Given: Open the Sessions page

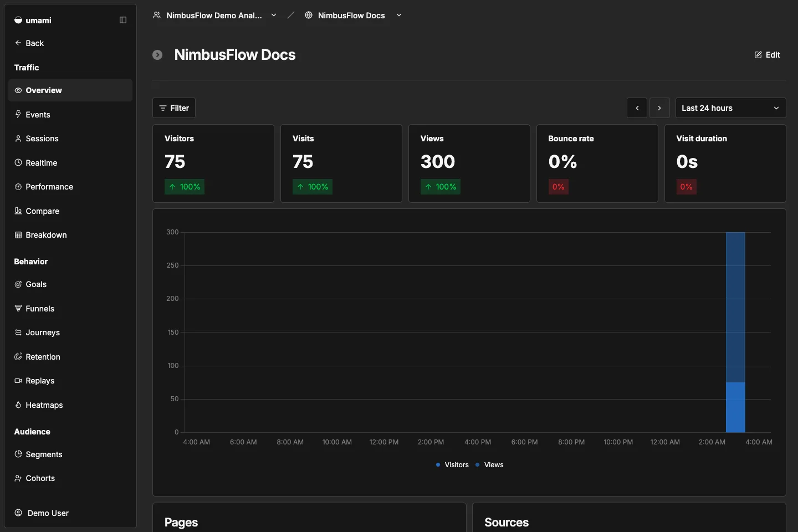Looking at the screenshot, I should pos(70,139).
